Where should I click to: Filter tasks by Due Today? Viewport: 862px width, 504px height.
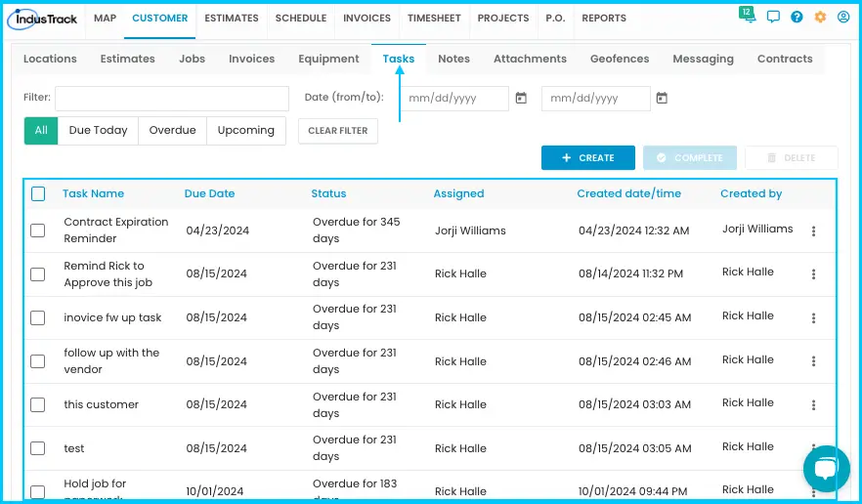98,130
